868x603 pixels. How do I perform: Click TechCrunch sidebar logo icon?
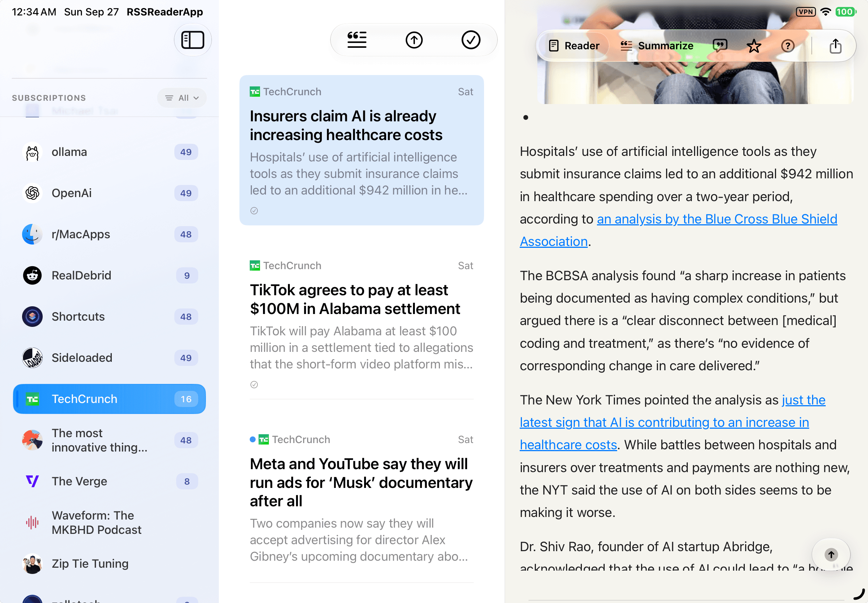pyautogui.click(x=32, y=399)
